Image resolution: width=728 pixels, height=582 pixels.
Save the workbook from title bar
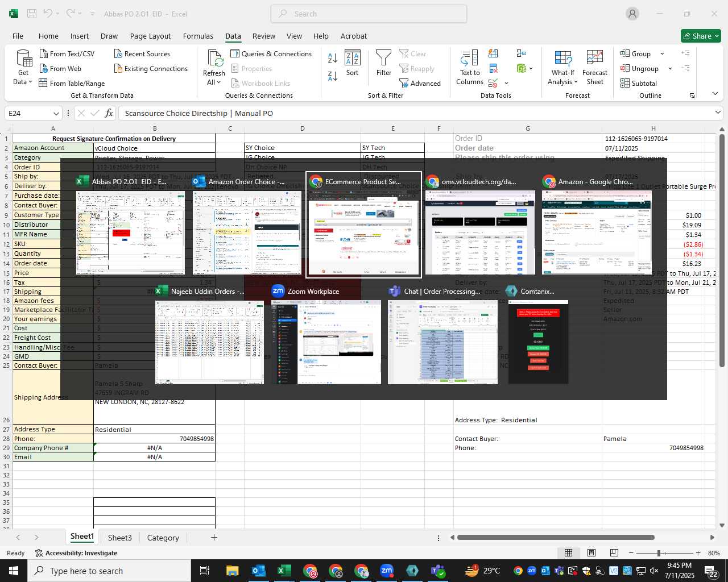(x=32, y=14)
